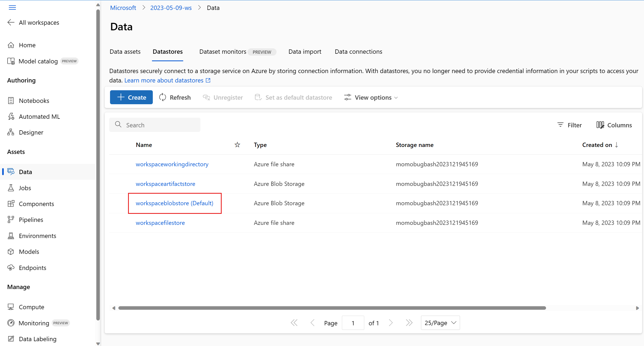The height and width of the screenshot is (346, 644).
Task: Open Notebooks from the sidebar
Action: [x=34, y=101]
